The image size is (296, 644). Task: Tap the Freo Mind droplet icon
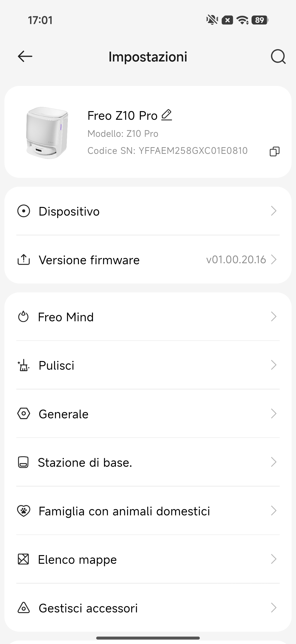(23, 317)
